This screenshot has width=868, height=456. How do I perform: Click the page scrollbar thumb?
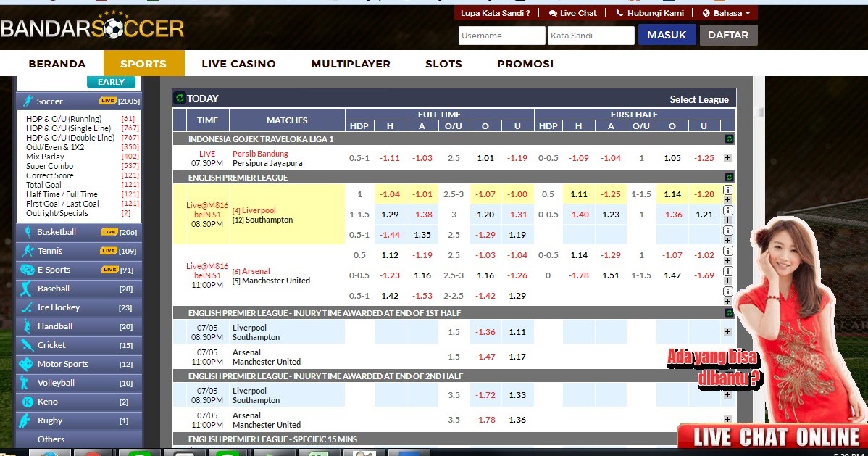tap(759, 112)
